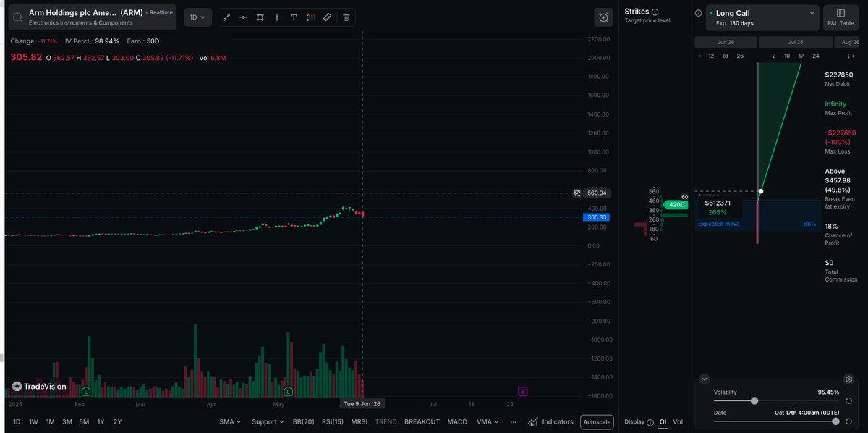This screenshot has height=433, width=868.
Task: Open the Support indicator dropdown
Action: pos(268,422)
